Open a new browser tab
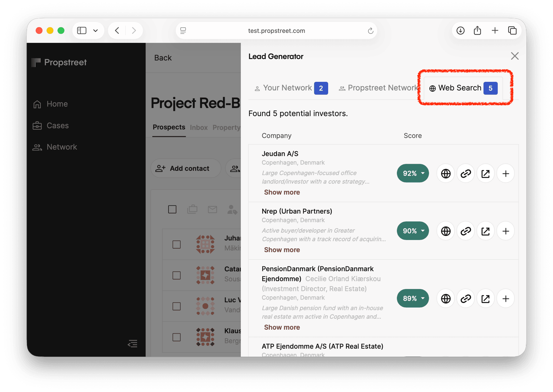 (x=495, y=31)
